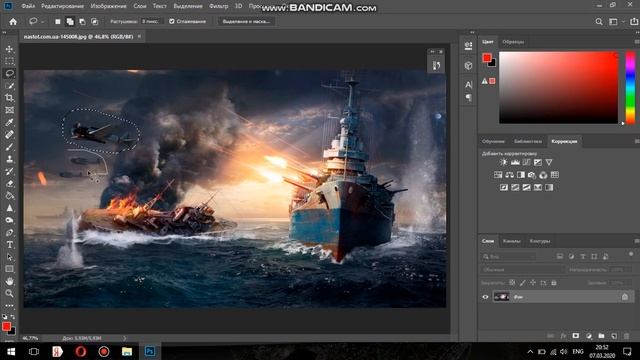Viewport: 640px width, 360px height.
Task: Switch to the Образцы tab
Action: (513, 42)
